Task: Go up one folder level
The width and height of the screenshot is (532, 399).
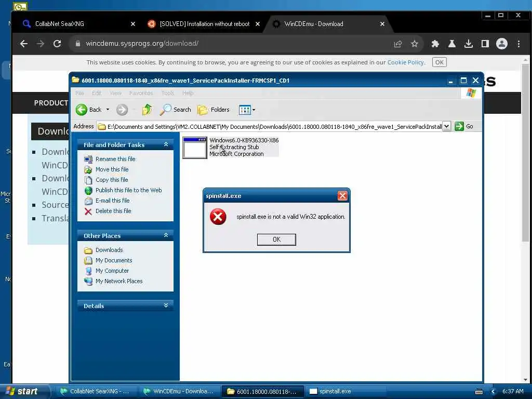Action: coord(147,110)
